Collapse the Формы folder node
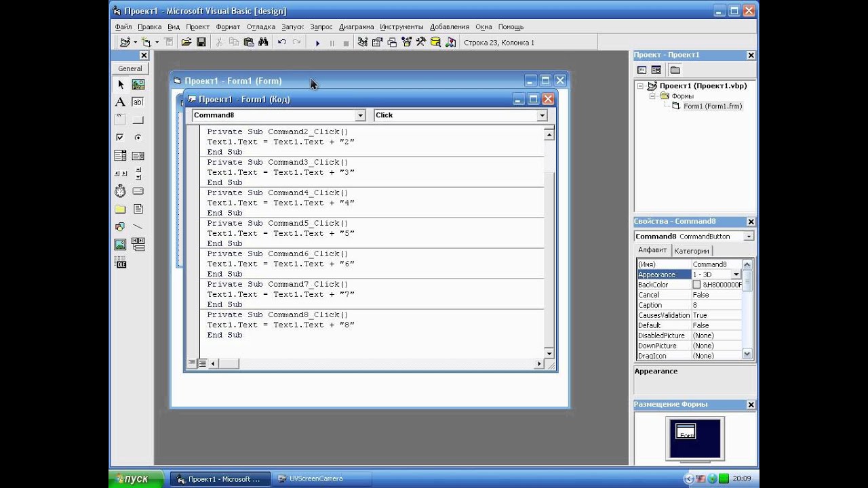 click(652, 96)
